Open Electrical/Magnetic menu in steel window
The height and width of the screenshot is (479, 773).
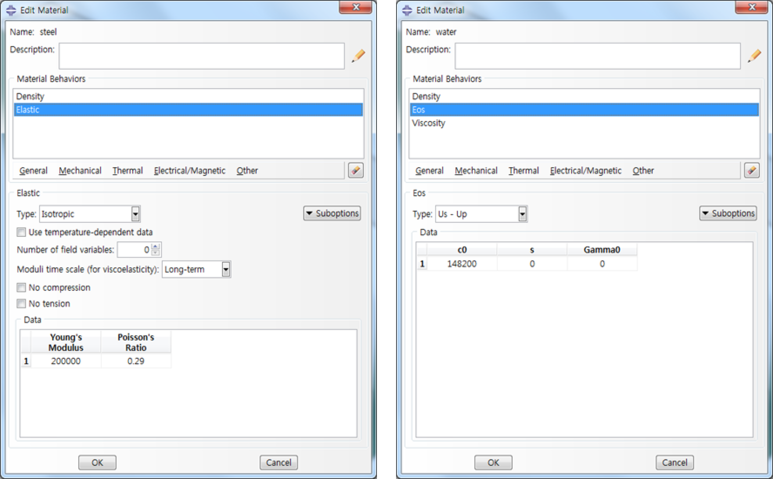click(190, 171)
